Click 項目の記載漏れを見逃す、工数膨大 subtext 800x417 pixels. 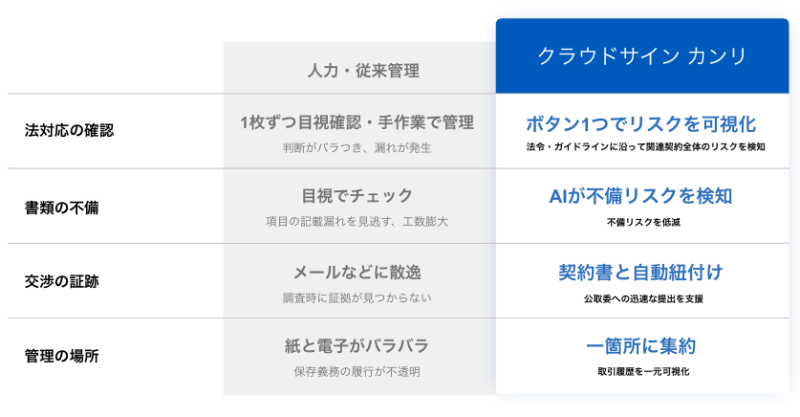(x=357, y=222)
